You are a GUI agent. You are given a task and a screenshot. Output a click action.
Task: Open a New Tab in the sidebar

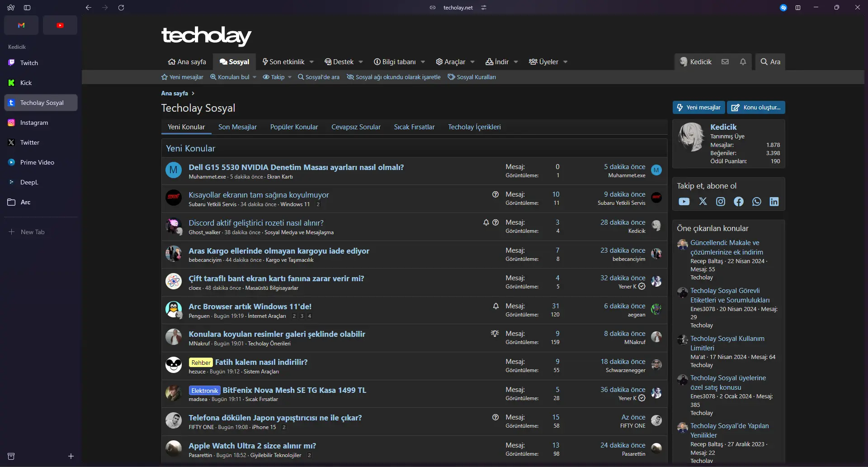pyautogui.click(x=41, y=232)
